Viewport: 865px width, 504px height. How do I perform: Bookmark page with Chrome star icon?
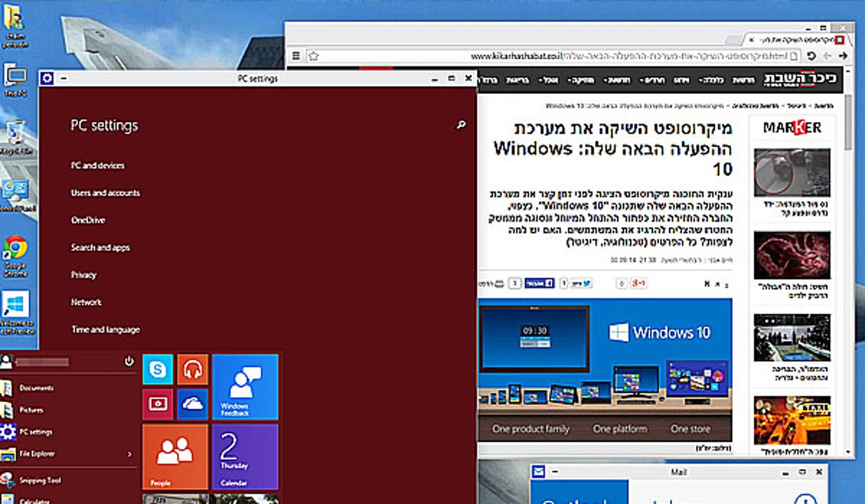[313, 56]
